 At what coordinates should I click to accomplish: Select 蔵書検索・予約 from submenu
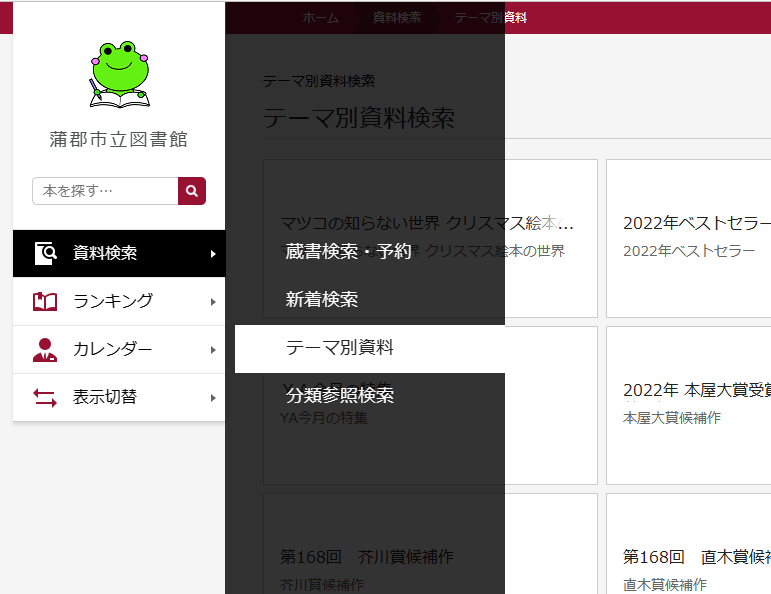point(370,251)
